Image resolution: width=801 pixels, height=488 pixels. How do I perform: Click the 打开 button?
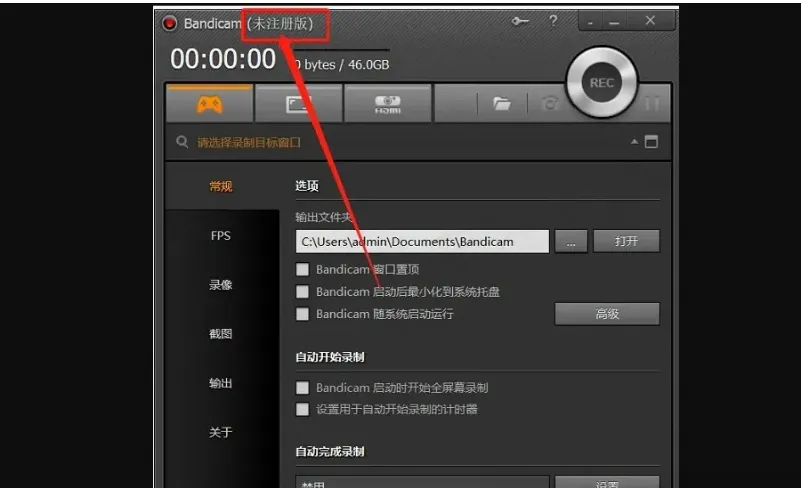point(626,241)
